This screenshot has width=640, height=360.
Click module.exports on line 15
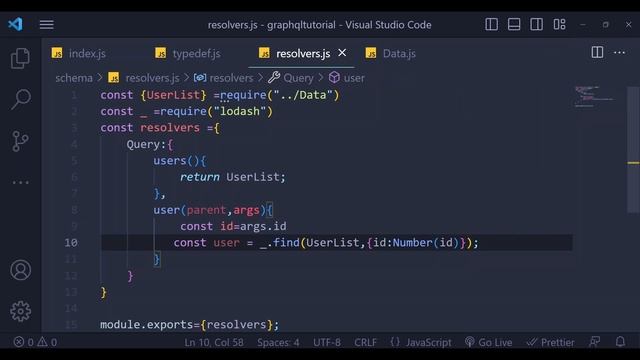(147, 325)
